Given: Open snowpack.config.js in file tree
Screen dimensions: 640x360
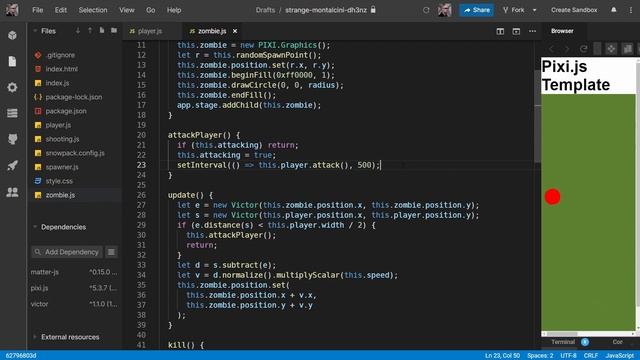Looking at the screenshot, I should [x=76, y=153].
